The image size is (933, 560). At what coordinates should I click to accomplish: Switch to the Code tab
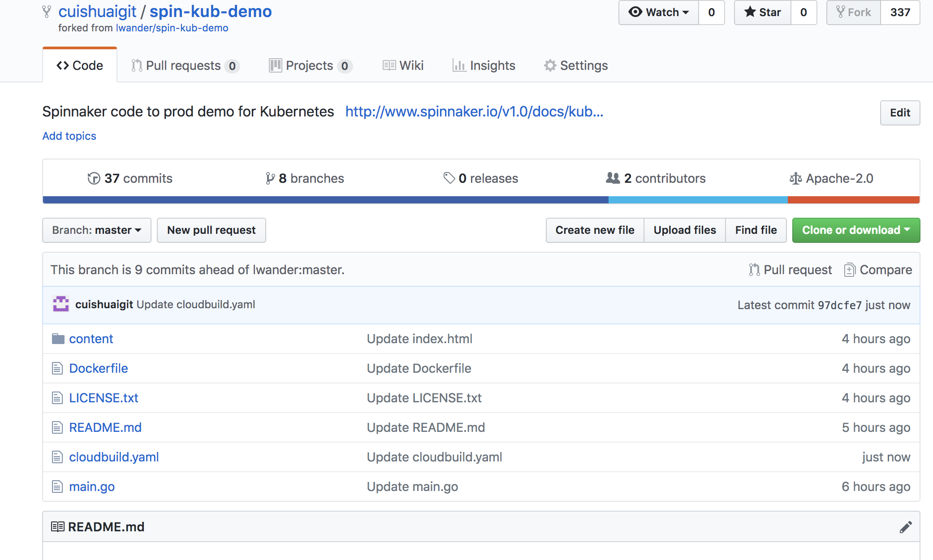[80, 65]
